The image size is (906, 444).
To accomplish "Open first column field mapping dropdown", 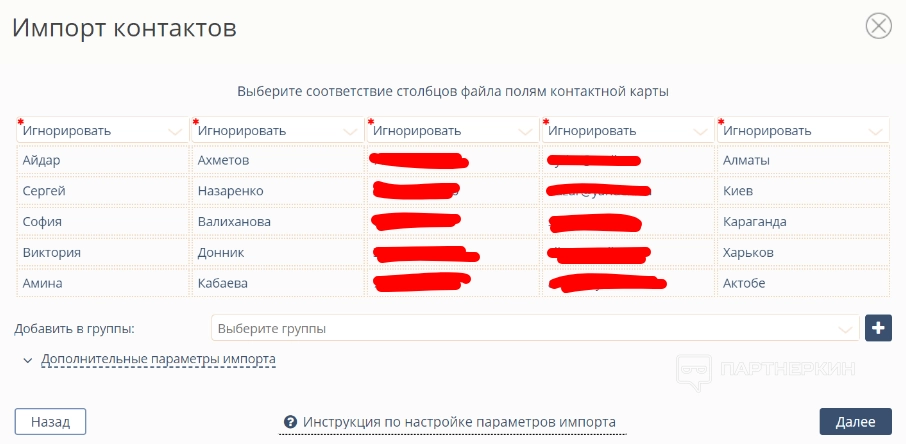I will [x=102, y=130].
